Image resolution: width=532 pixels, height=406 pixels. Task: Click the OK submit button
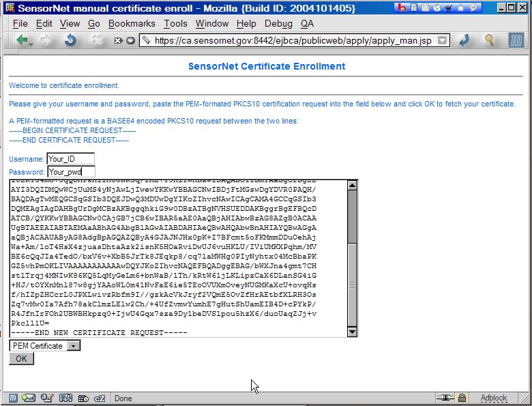[x=21, y=358]
